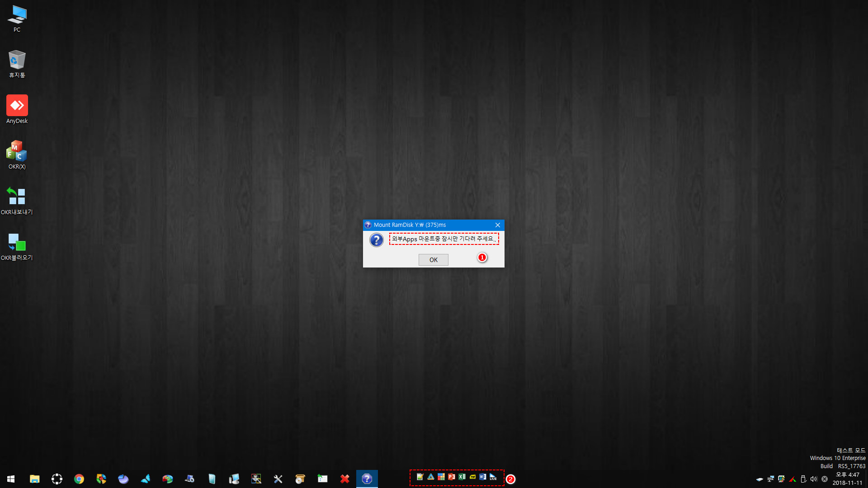Open the teal book icon on taskbar

(x=212, y=479)
